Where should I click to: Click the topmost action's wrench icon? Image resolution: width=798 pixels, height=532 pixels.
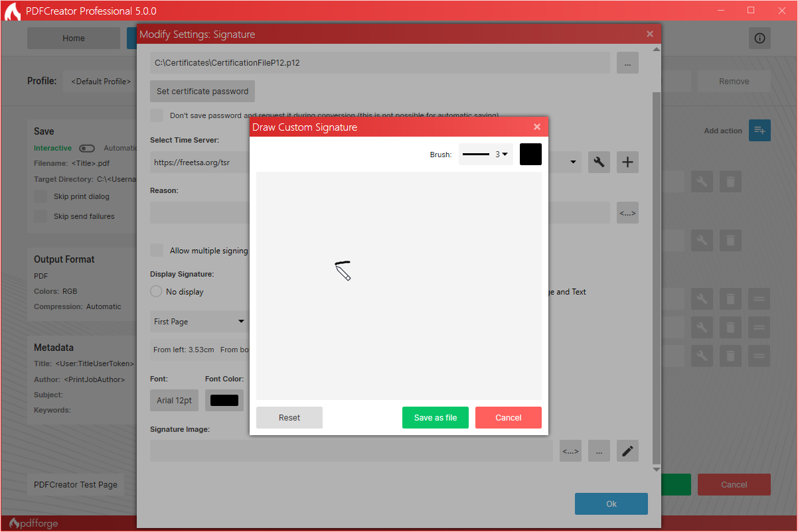(x=702, y=181)
